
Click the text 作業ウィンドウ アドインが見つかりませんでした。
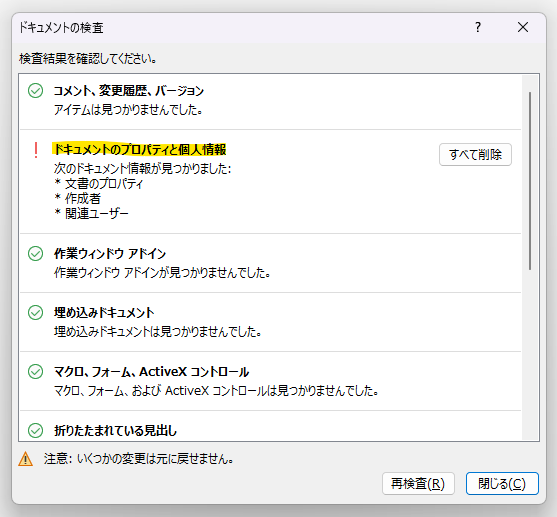pyautogui.click(x=162, y=273)
